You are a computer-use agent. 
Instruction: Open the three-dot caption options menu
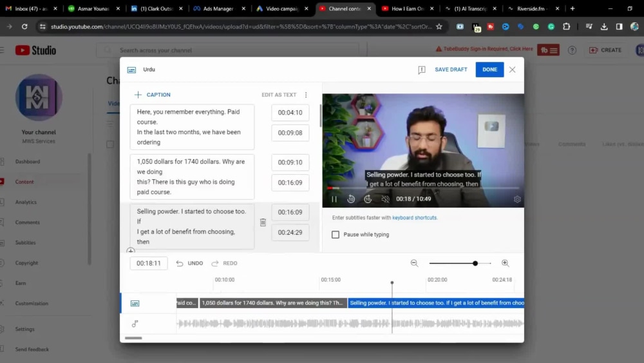tap(306, 95)
